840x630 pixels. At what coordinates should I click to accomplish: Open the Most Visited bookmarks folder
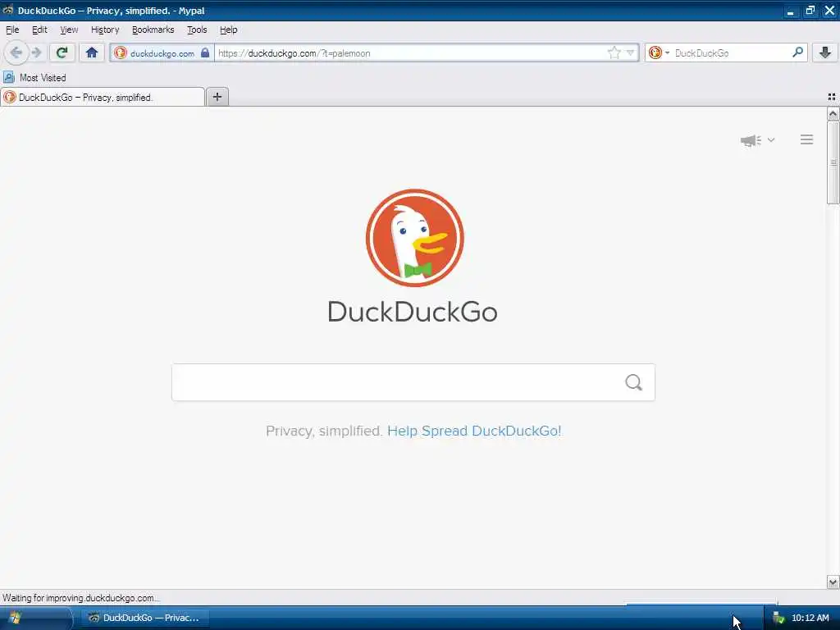(34, 78)
